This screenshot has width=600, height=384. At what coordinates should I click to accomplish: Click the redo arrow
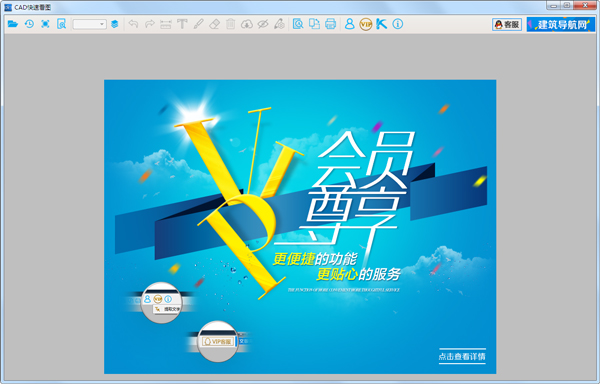(150, 24)
